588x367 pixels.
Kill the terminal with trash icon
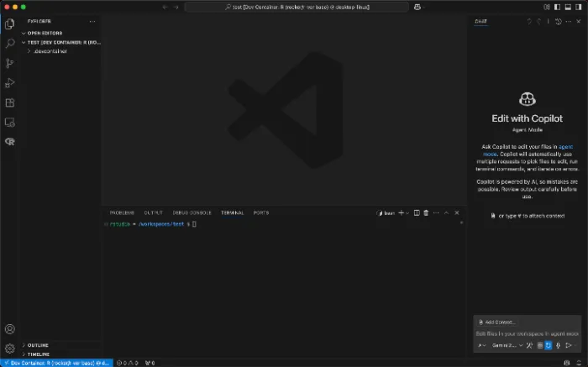[426, 212]
